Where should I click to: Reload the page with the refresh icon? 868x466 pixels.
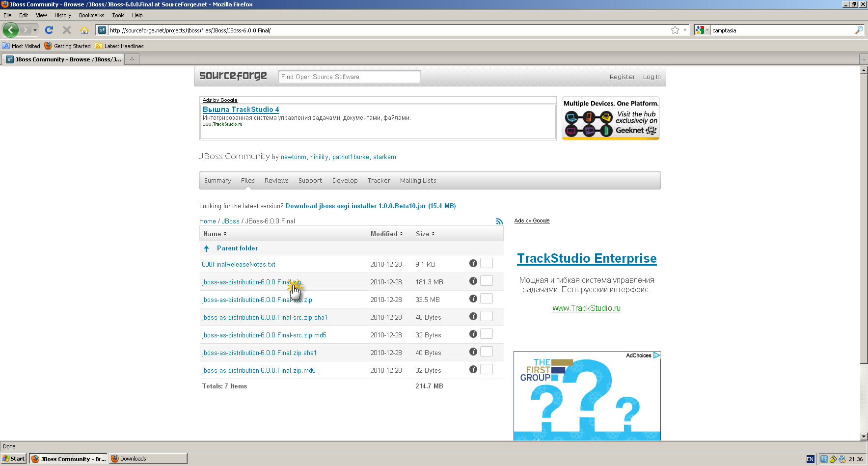coord(49,30)
